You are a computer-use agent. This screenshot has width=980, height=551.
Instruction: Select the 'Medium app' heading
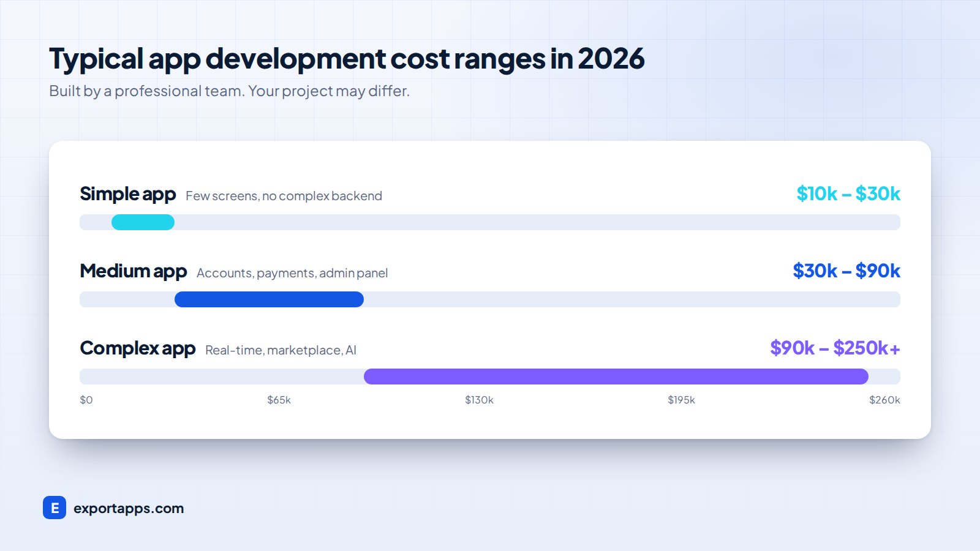tap(134, 271)
